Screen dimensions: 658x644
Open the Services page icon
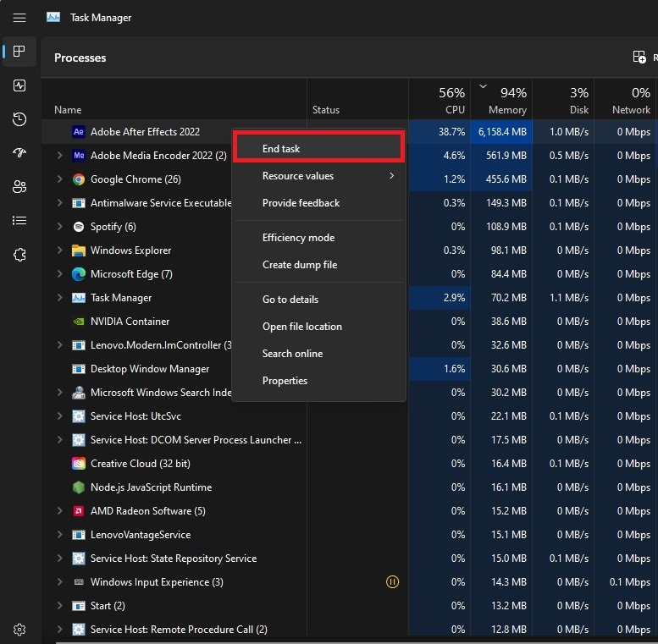[19, 255]
